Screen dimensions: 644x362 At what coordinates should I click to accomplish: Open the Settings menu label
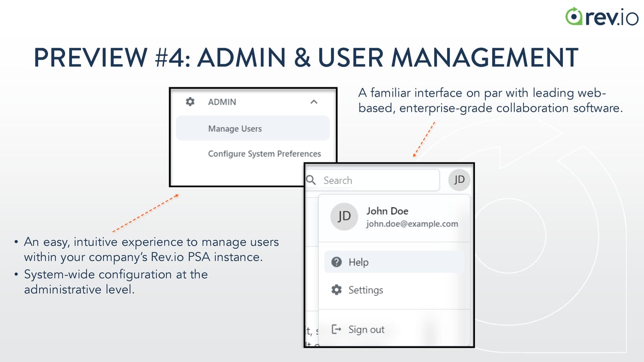pyautogui.click(x=365, y=290)
